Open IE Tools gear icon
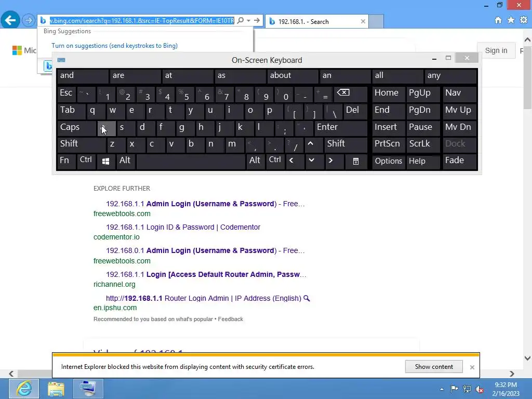 pyautogui.click(x=524, y=20)
